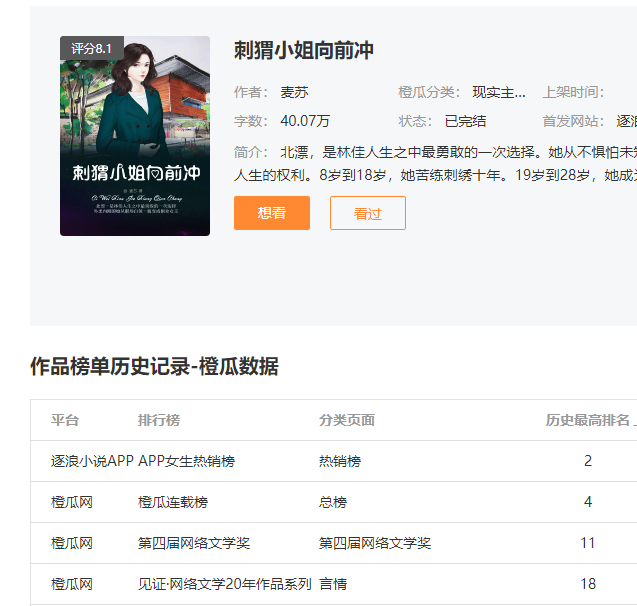Click the 想看 orange button

click(x=272, y=213)
